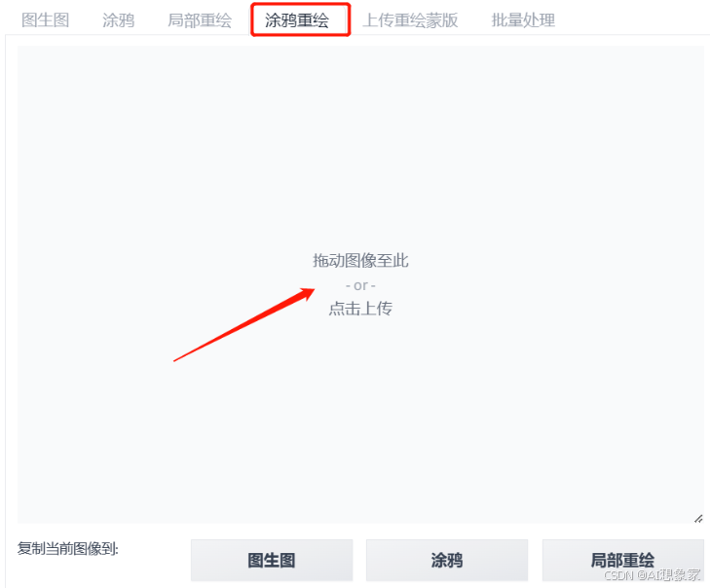Click the canvas resize handle icon
The width and height of the screenshot is (710, 588).
[698, 518]
